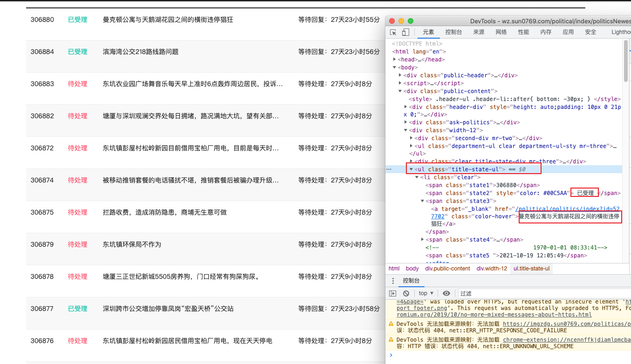The image size is (631, 364).
Task: Expand the department-ul node
Action: point(412,146)
